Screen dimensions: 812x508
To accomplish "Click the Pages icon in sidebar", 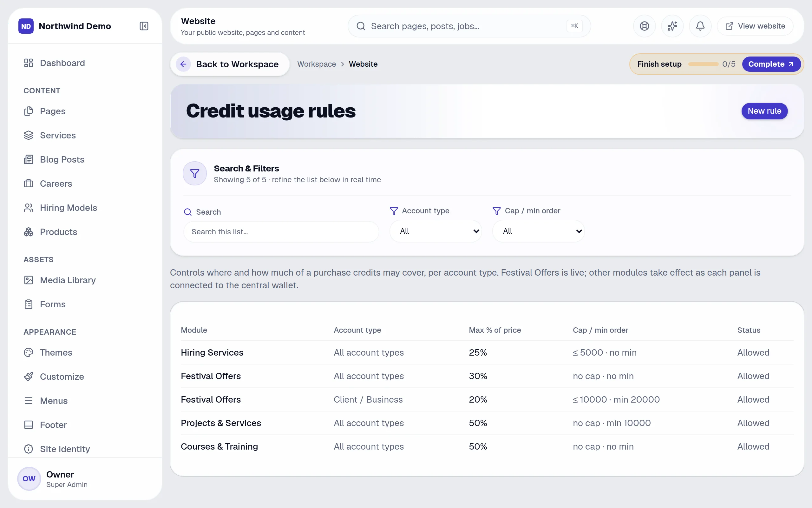I will click(x=29, y=111).
